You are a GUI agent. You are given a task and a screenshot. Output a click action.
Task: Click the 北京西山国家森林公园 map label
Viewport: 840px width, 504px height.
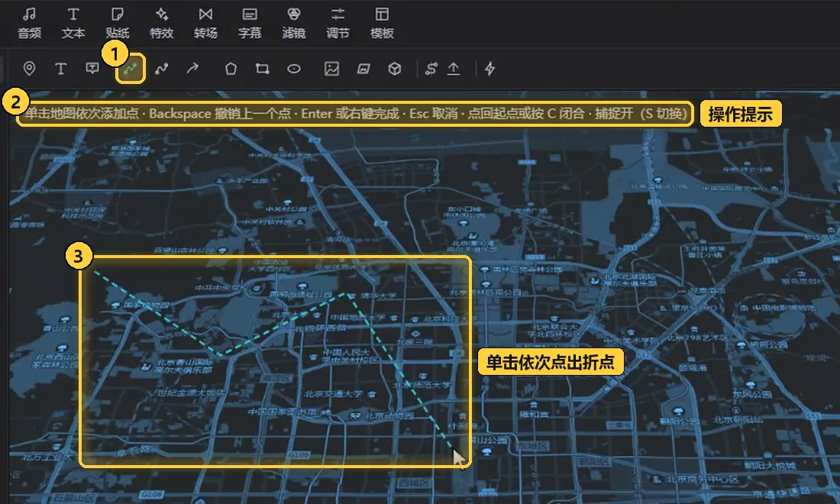coord(56,360)
